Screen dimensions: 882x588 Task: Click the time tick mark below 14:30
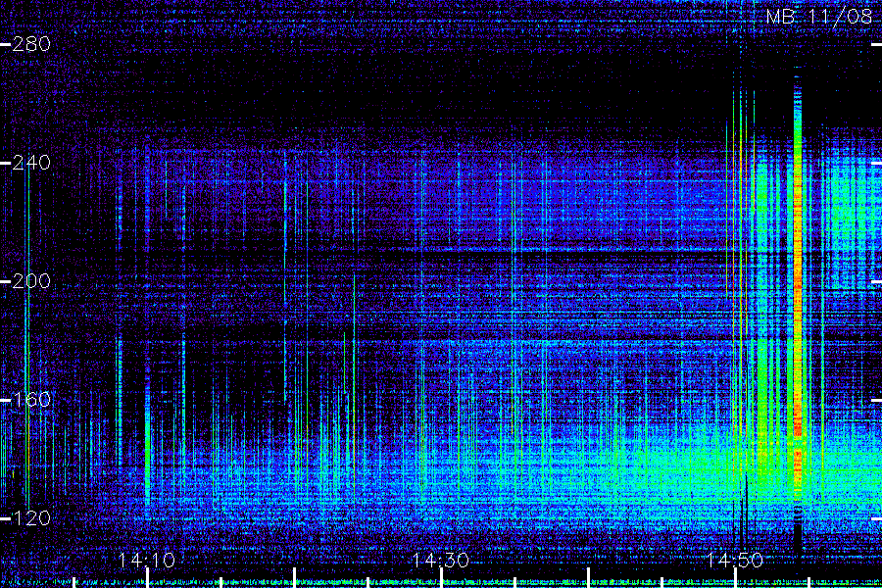(441, 578)
